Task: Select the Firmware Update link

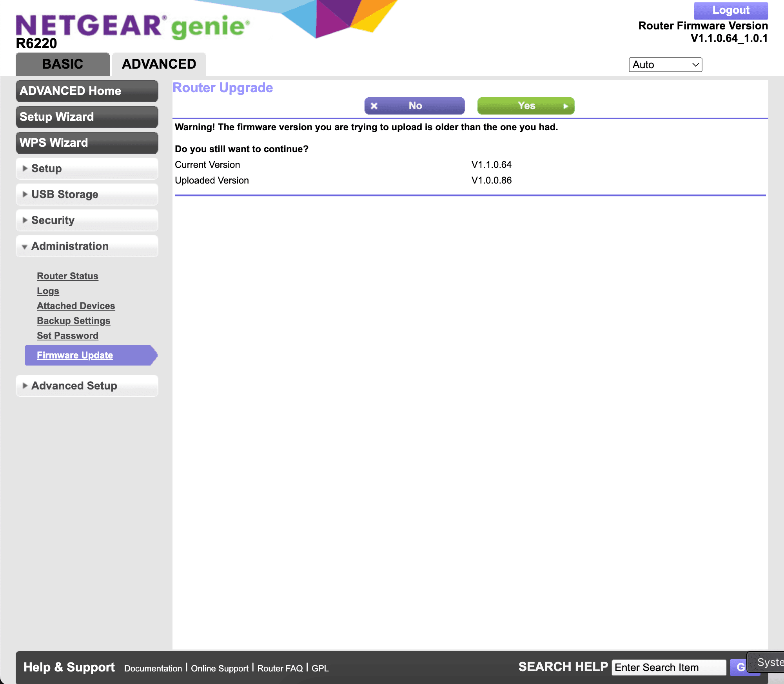Action: 75,355
